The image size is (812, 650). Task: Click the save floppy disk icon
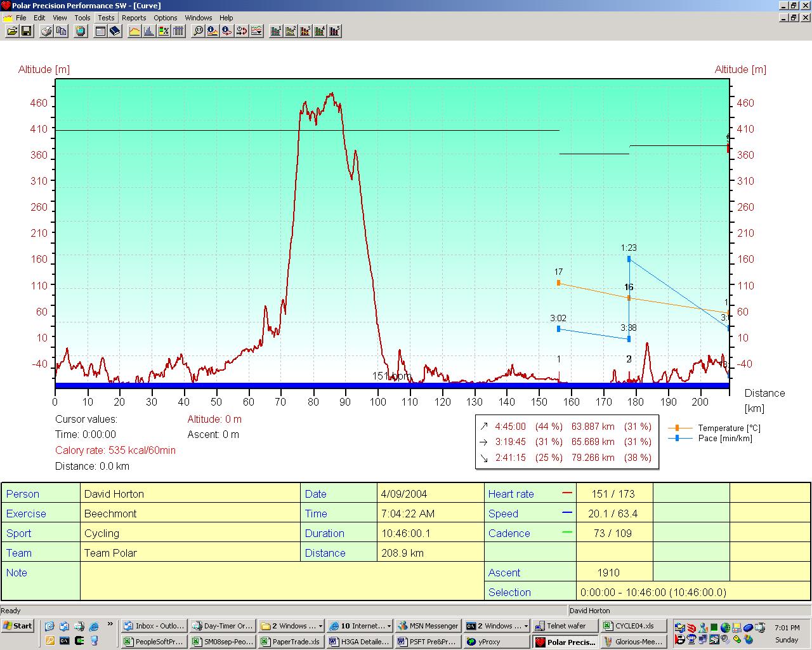(x=27, y=31)
